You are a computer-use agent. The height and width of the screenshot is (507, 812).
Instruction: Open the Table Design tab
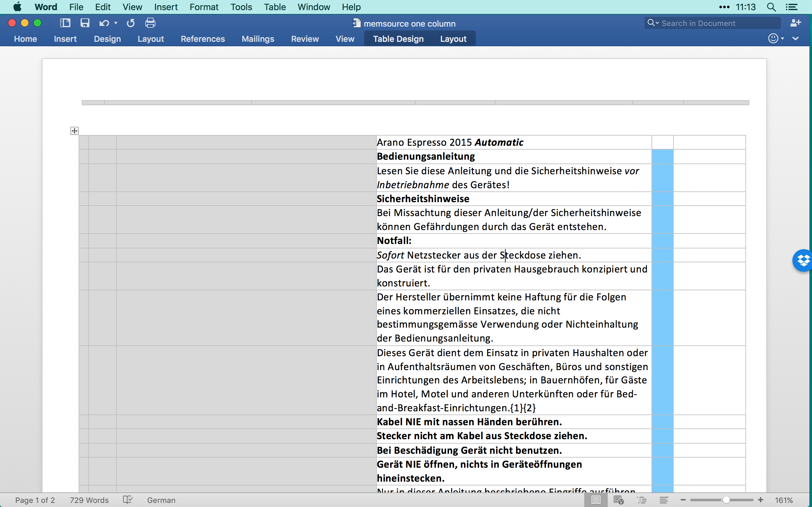[x=398, y=39]
